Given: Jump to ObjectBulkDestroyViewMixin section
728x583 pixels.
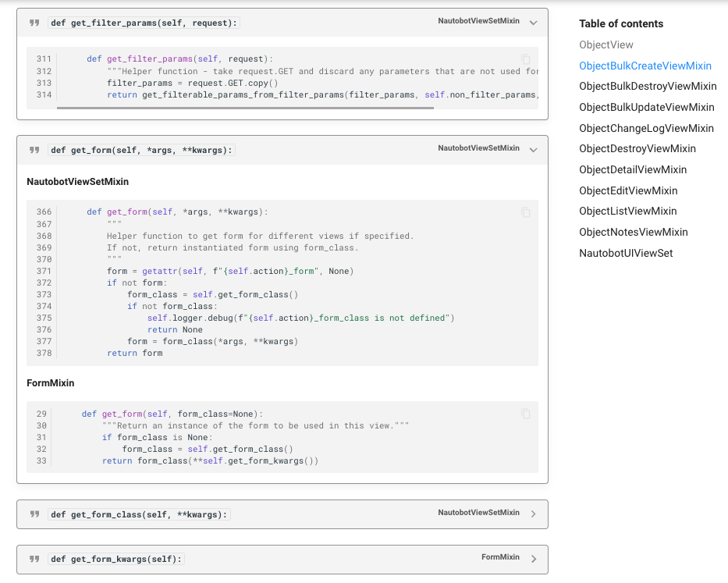Looking at the screenshot, I should tap(648, 87).
